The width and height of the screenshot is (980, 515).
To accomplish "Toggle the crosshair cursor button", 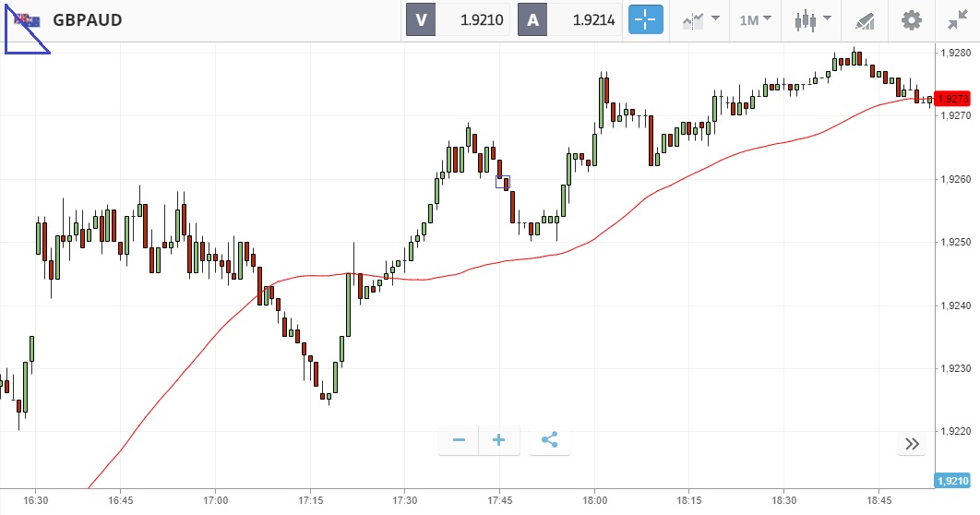I will [x=645, y=19].
